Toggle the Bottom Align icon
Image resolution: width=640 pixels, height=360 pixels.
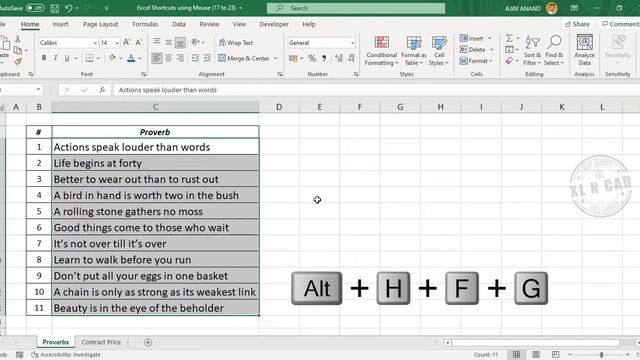pos(180,42)
